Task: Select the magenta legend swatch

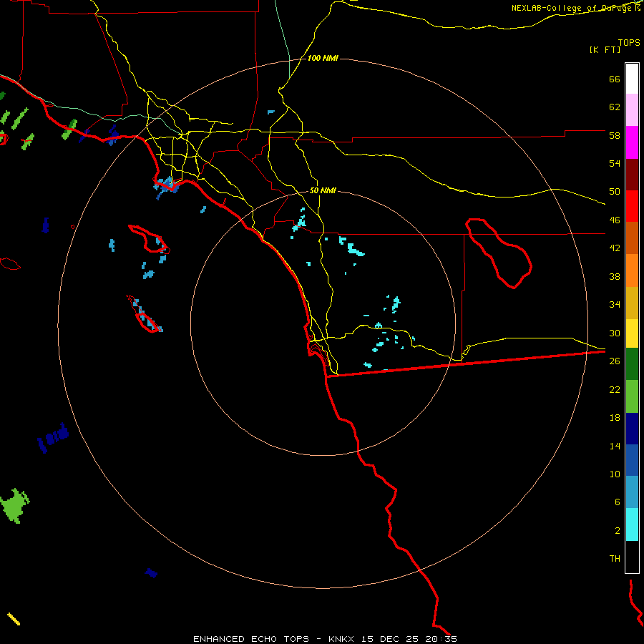Action: point(632,142)
